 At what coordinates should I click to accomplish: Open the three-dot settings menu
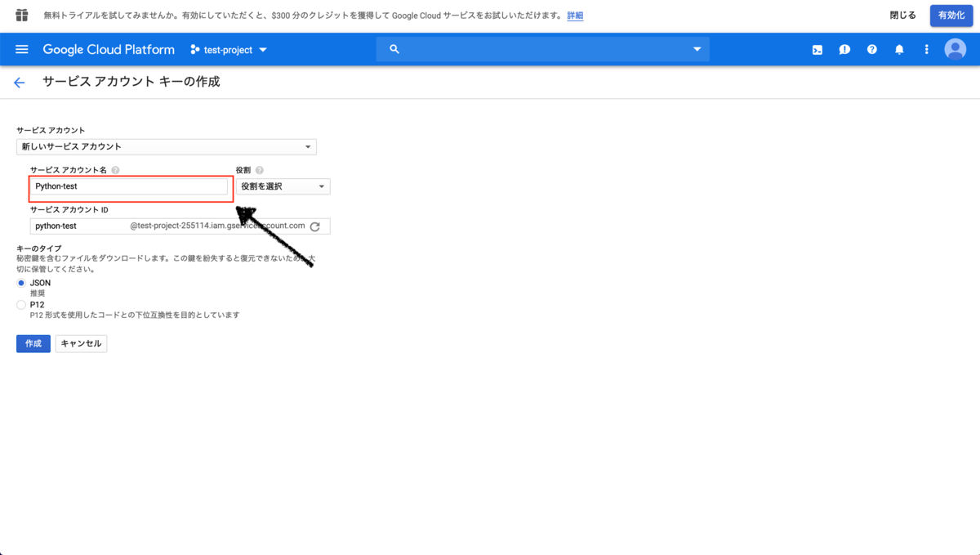tap(926, 50)
